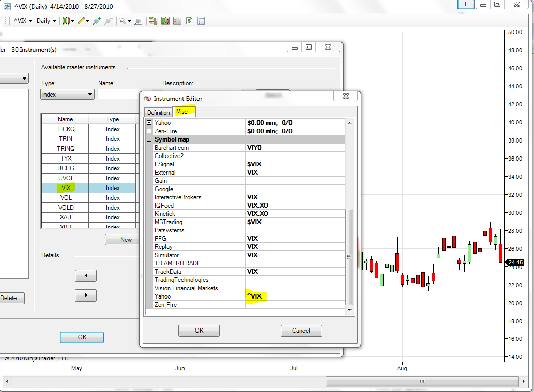Select the Zen-Fire symbol map row at the bottom
This screenshot has width=534, height=392.
click(x=249, y=305)
